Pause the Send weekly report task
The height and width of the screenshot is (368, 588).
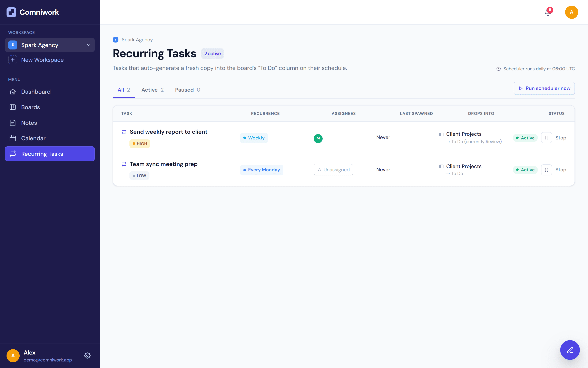click(x=546, y=138)
